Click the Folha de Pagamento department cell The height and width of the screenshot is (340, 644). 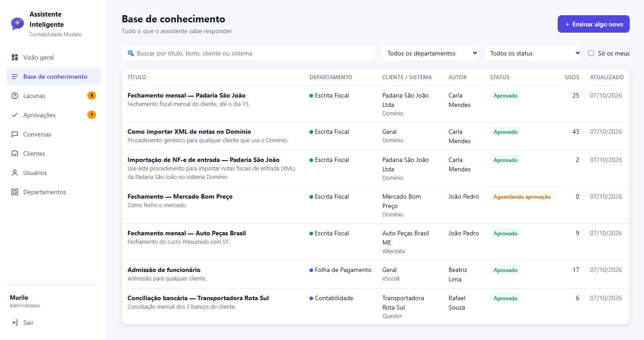coord(340,270)
